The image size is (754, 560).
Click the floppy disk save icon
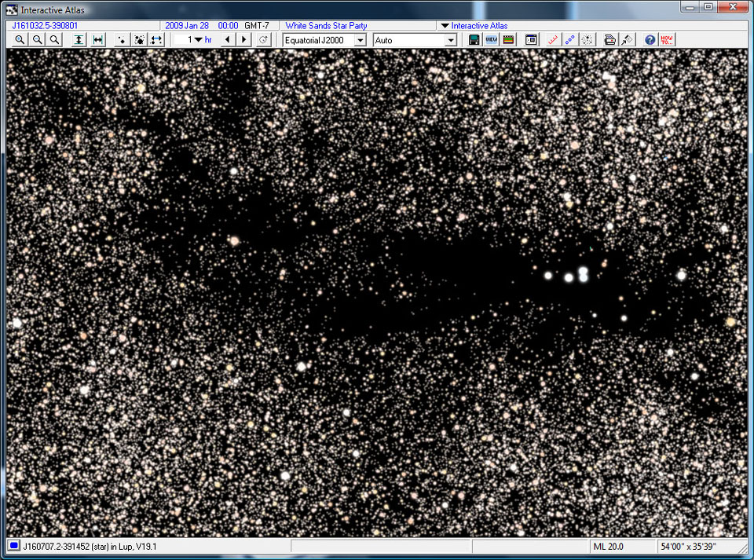coord(474,40)
